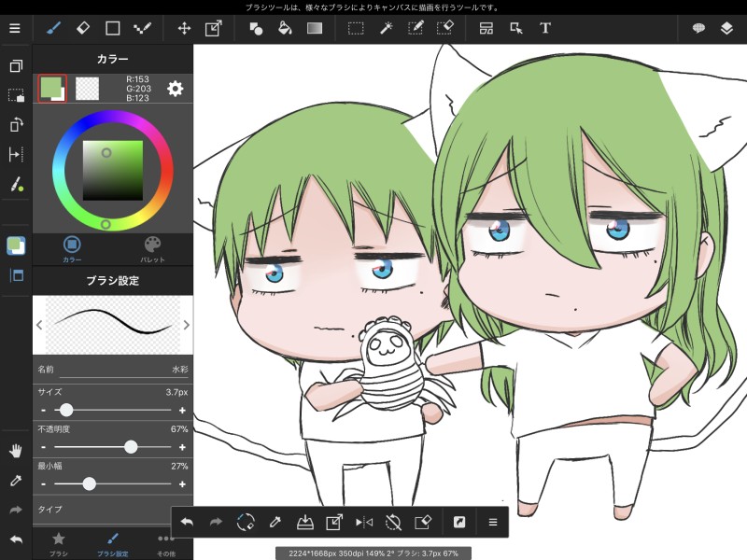Show next brush preview arrow
747x560 pixels.
[186, 325]
